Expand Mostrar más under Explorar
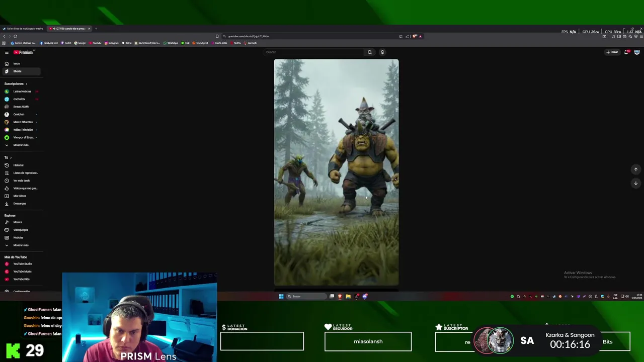This screenshot has height=362, width=644. click(21, 245)
